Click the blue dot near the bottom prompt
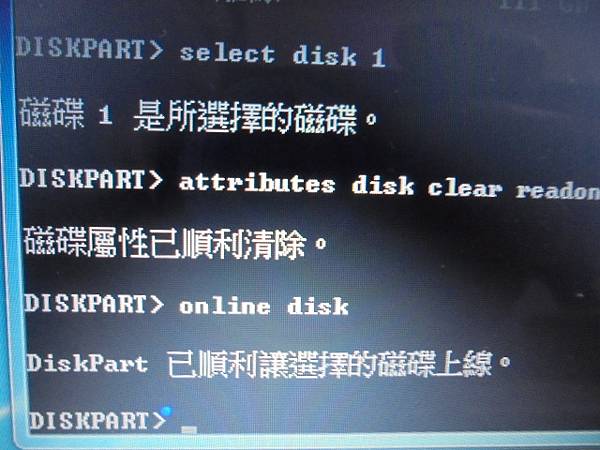The width and height of the screenshot is (600, 450). (x=167, y=412)
